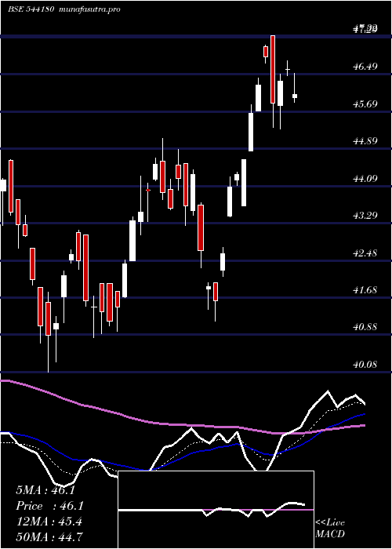Image resolution: width=392 pixels, height=549 pixels.
Task: Click the 42.48 price axis label
Action: pos(365,253)
